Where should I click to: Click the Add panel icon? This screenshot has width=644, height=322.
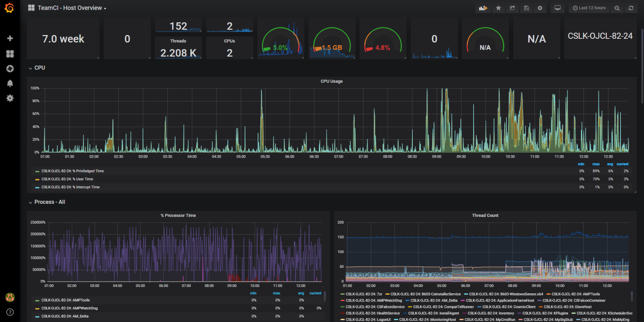[x=483, y=8]
